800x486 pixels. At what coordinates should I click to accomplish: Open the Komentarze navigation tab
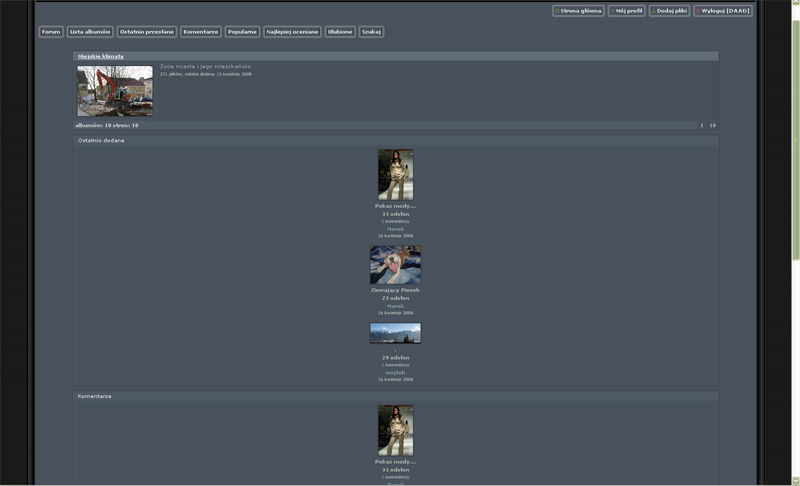[x=201, y=32]
